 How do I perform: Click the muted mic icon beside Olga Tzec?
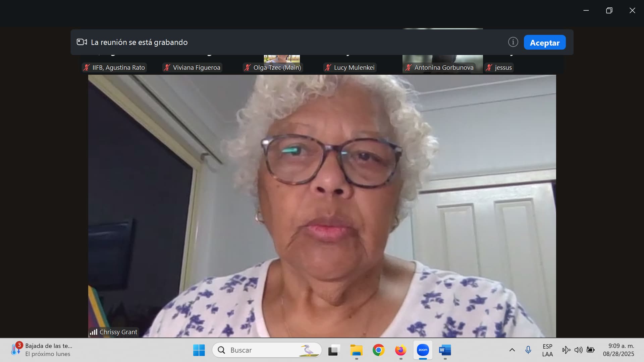click(247, 67)
